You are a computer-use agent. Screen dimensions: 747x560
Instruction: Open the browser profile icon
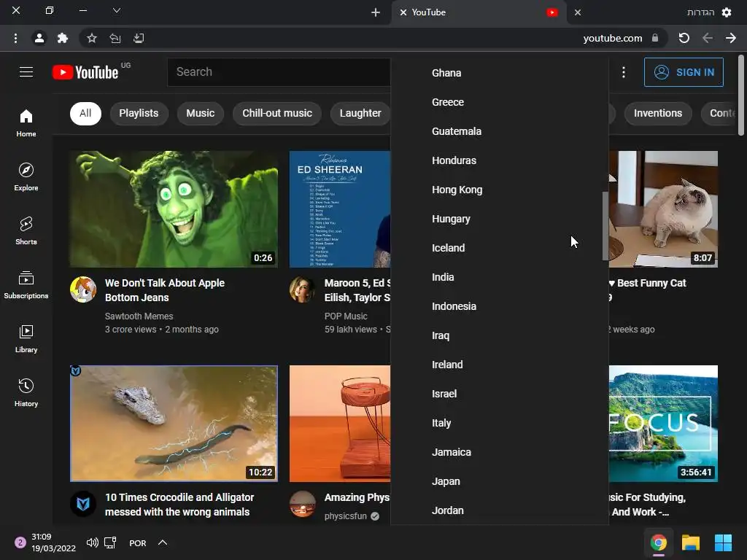[39, 38]
